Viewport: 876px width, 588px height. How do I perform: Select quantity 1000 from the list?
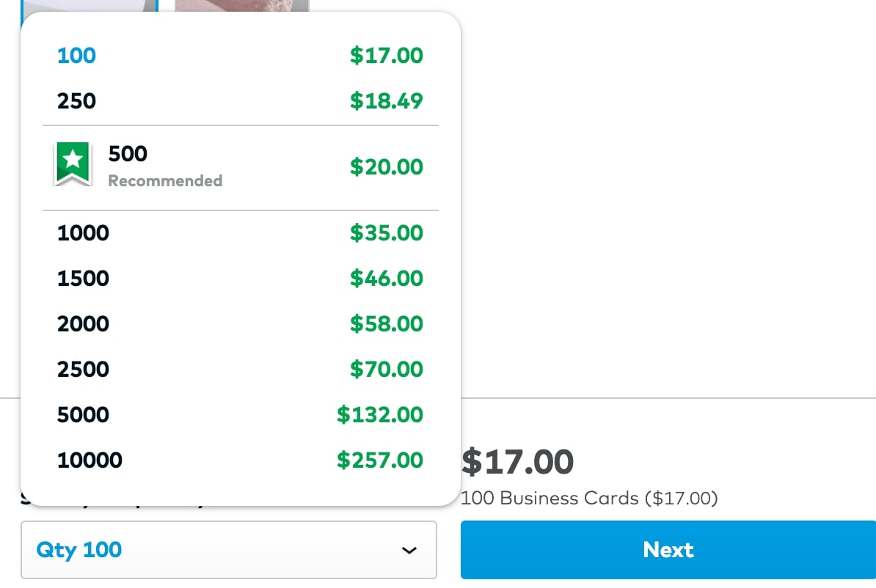tap(83, 233)
